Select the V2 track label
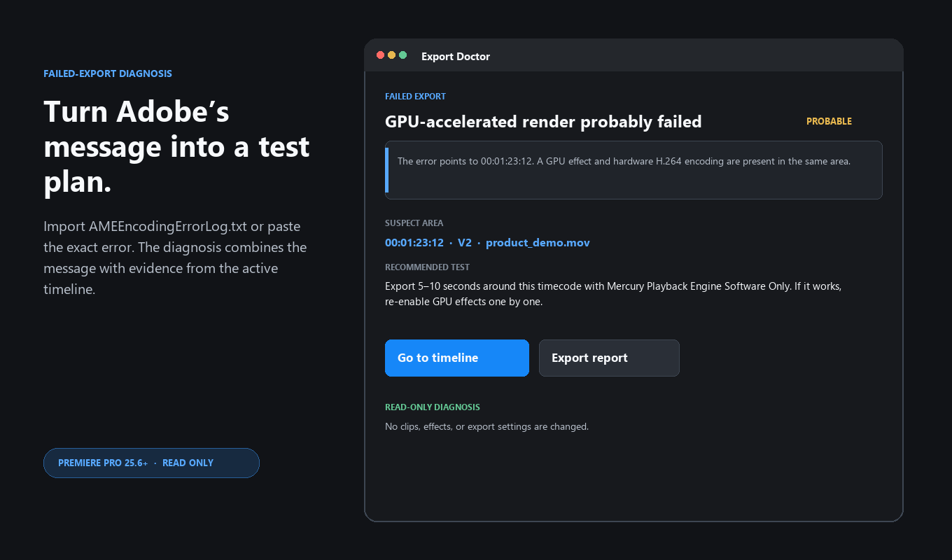This screenshot has height=560, width=952. point(465,243)
